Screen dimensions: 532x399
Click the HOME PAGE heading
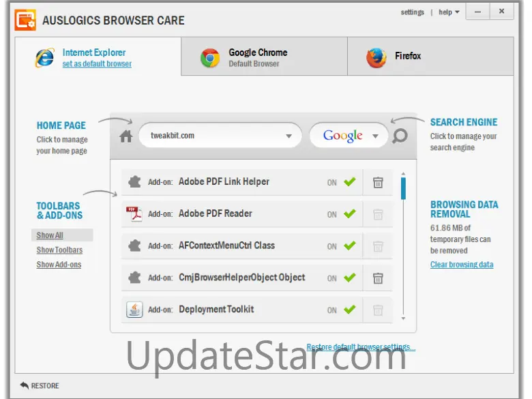coord(61,125)
